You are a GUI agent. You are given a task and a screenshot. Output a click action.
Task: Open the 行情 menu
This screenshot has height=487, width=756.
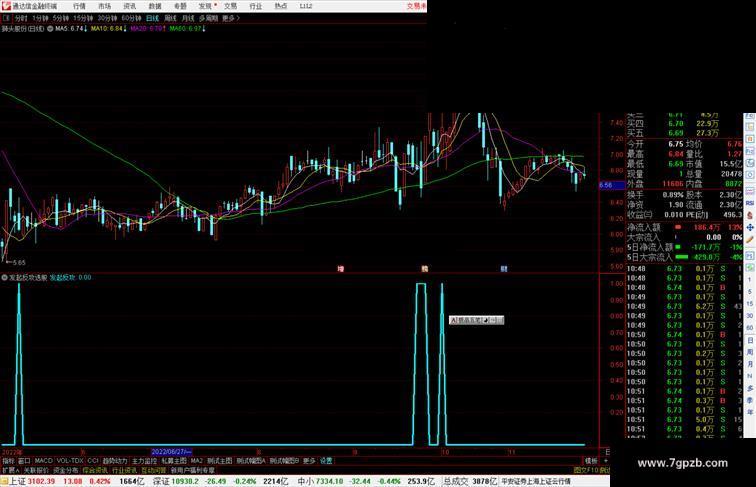coord(79,6)
